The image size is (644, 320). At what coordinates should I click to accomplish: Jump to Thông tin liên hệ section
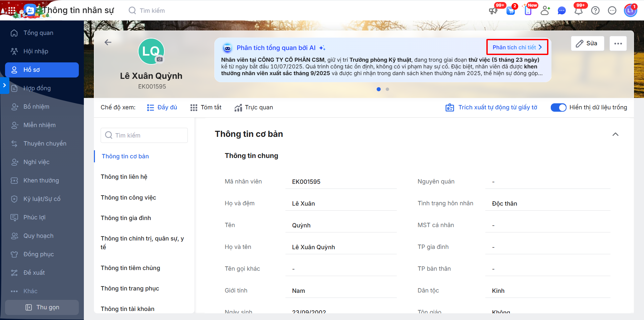tap(124, 177)
